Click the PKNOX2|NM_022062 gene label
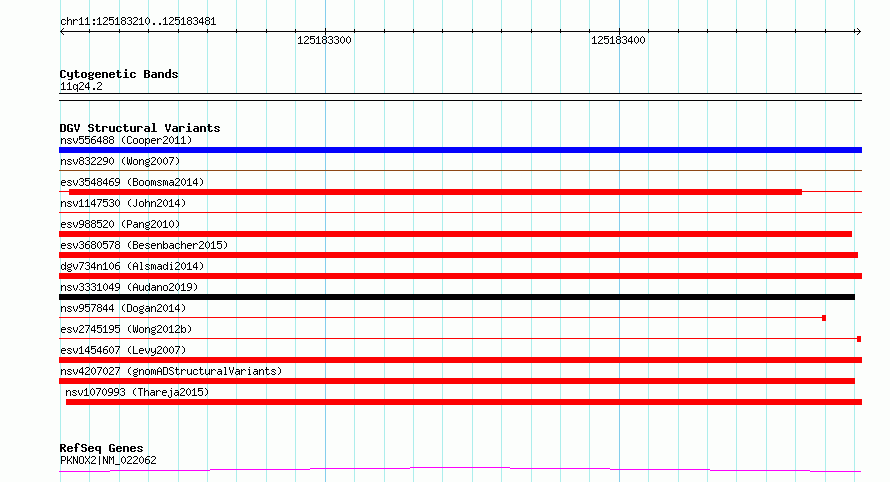The width and height of the screenshot is (890, 482). click(108, 460)
